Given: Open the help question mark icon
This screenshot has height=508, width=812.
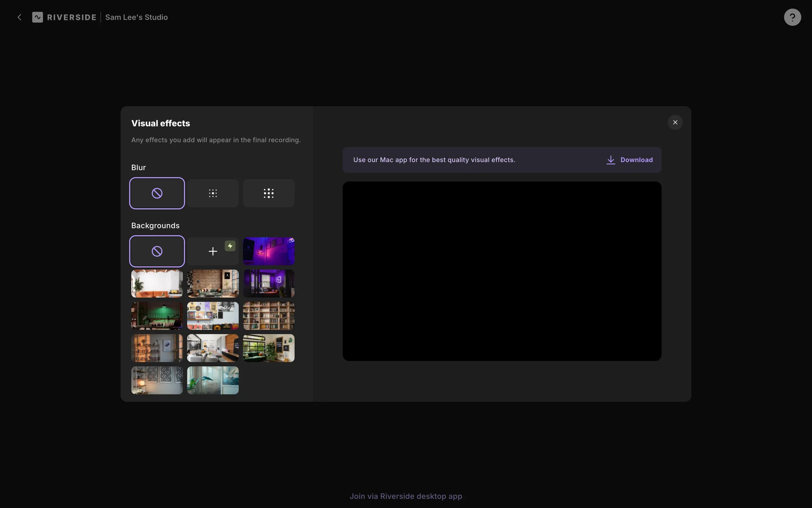Looking at the screenshot, I should (792, 17).
